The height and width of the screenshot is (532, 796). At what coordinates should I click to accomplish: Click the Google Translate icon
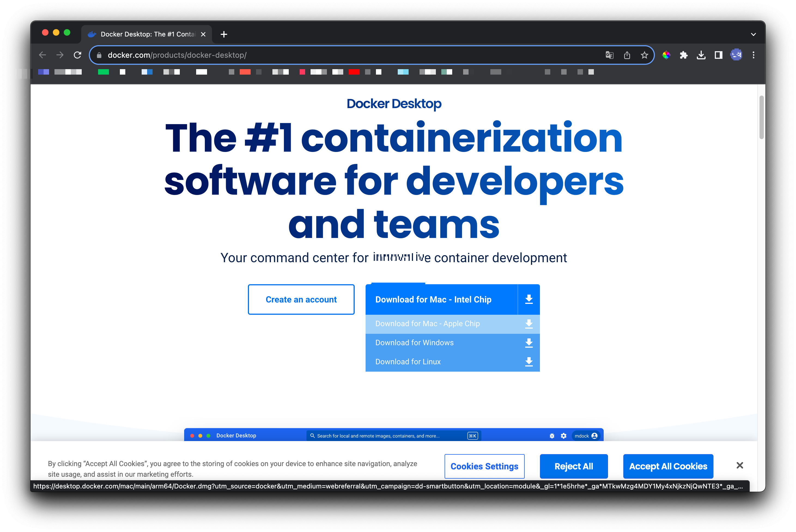point(609,55)
